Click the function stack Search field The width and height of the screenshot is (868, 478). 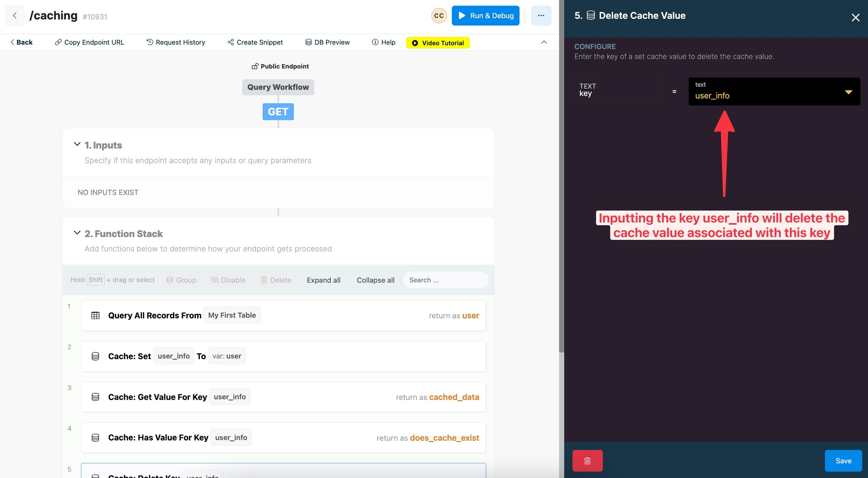coord(446,280)
